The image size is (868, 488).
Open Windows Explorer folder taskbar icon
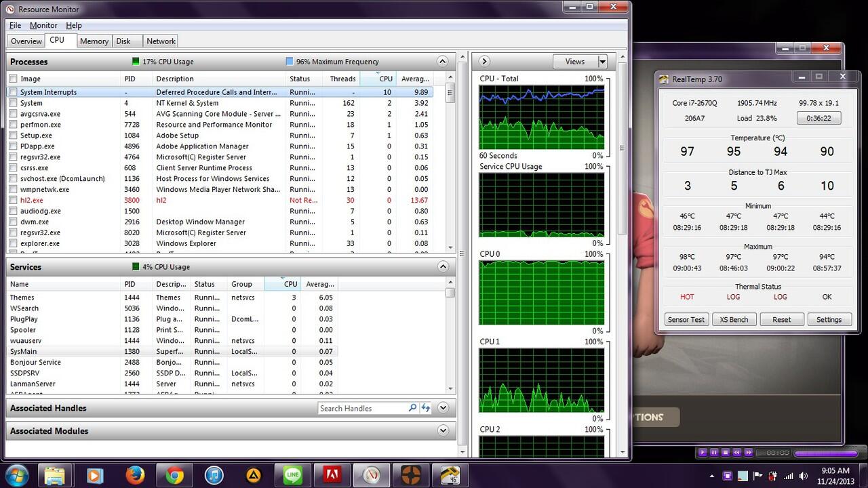pos(56,476)
